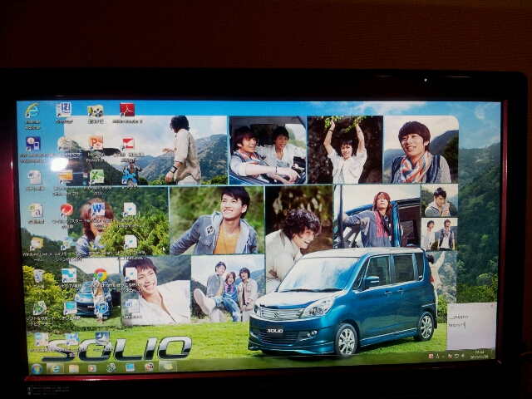This screenshot has width=532, height=399.
Task: Open the Action Center flag in the tray
Action: [451, 356]
